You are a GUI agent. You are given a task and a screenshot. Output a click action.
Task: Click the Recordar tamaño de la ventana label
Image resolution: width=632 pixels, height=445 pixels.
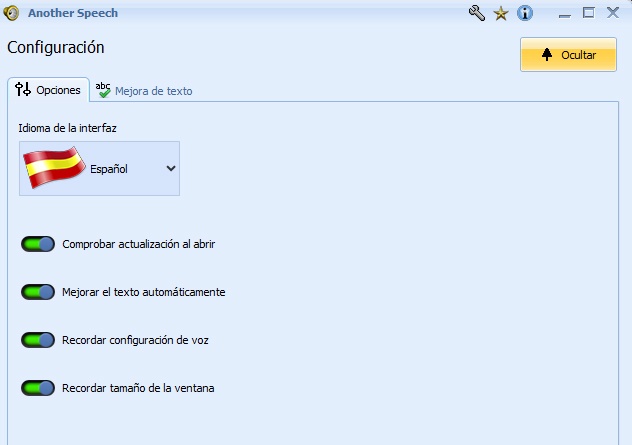point(138,388)
